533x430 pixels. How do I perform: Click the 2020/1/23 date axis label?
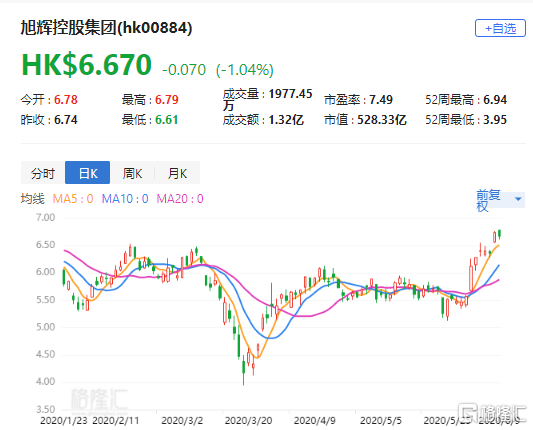[x=64, y=420]
